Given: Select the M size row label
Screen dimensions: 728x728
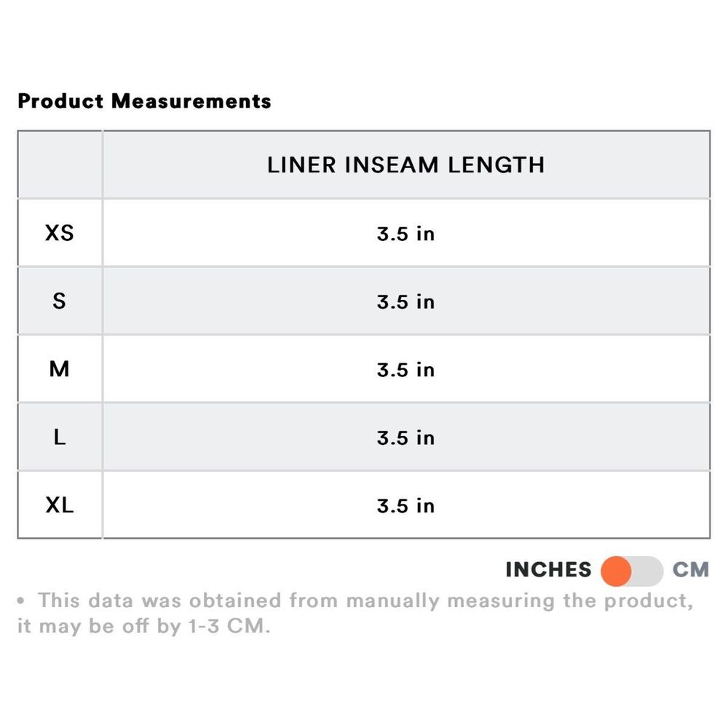Looking at the screenshot, I should tap(60, 369).
